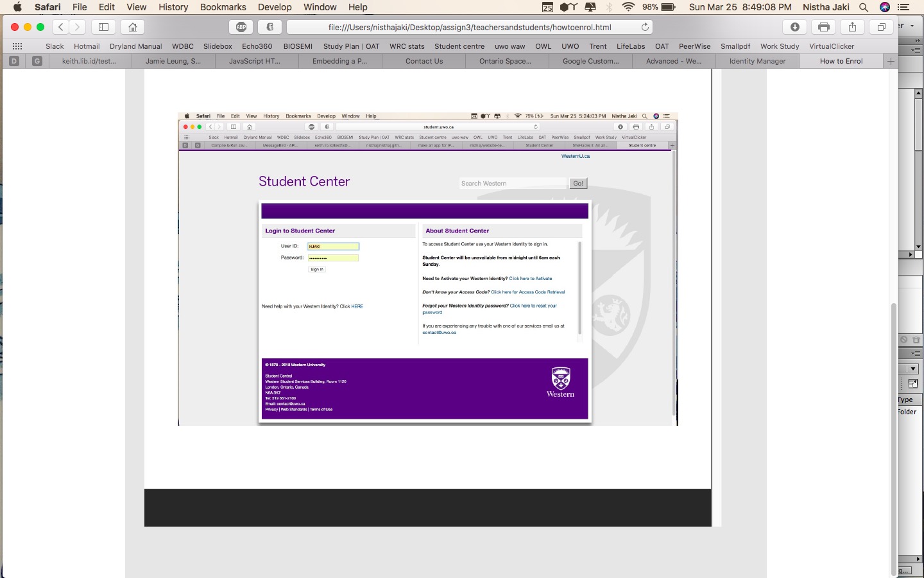
Task: Select the How to Enrol tab
Action: (x=841, y=61)
